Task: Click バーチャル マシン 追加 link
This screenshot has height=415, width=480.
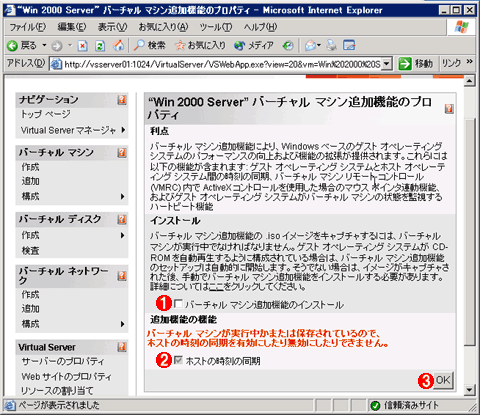Action: coord(30,182)
